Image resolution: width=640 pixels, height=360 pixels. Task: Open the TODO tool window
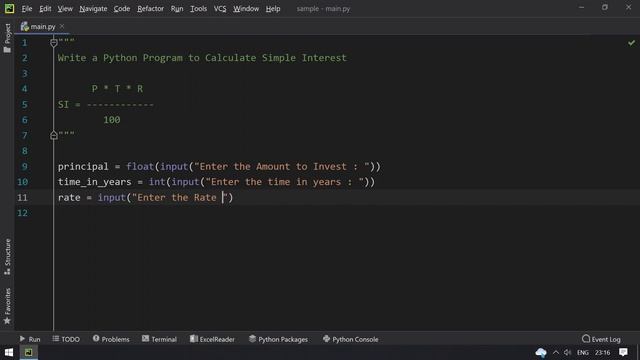coord(66,339)
